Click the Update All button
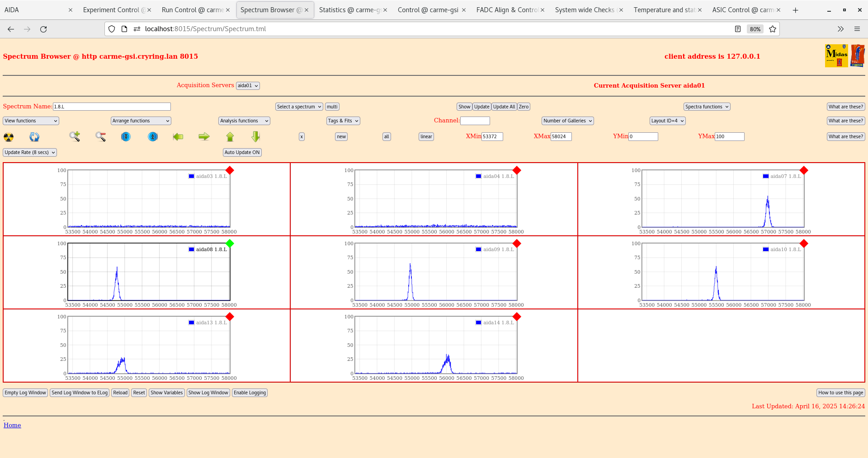The height and width of the screenshot is (458, 868). point(504,107)
